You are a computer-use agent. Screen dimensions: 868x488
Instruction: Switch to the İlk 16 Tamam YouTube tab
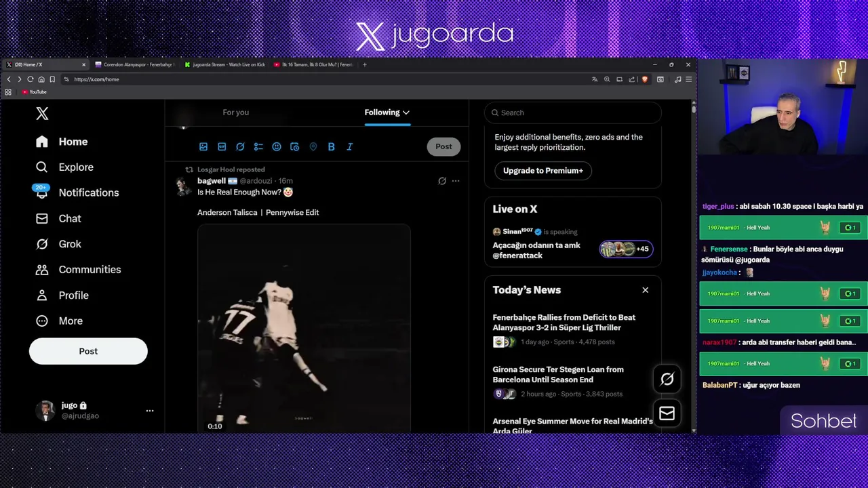(x=314, y=65)
